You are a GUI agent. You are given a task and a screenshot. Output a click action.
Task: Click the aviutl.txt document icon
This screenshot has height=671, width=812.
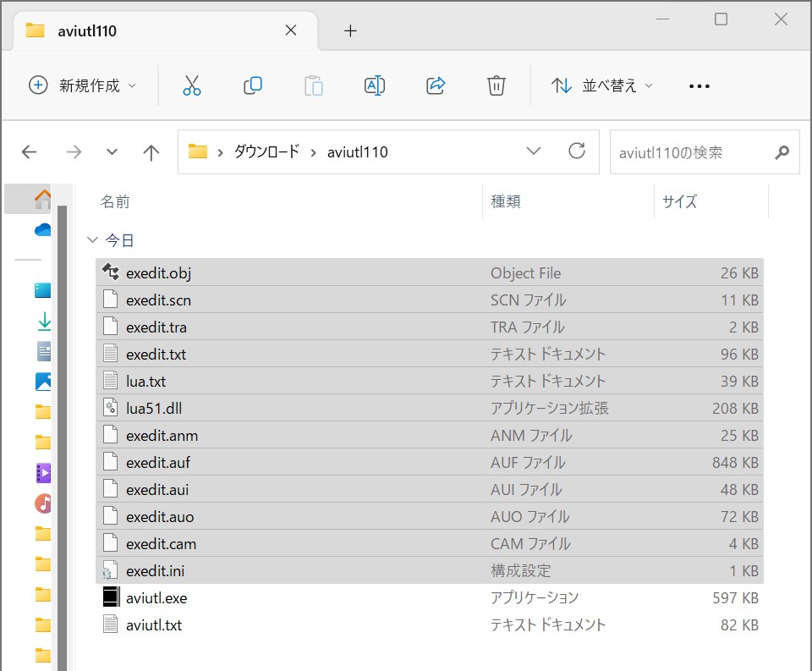coord(110,624)
